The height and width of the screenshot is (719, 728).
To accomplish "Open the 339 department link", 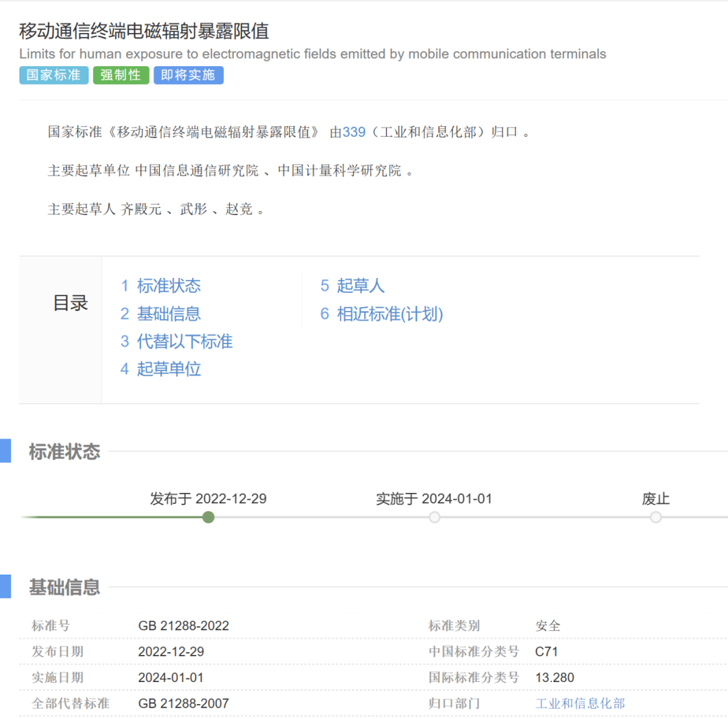I will [354, 132].
